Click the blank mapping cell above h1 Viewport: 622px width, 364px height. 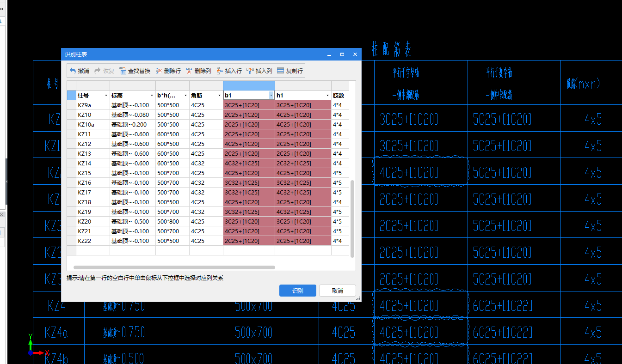[x=303, y=85]
